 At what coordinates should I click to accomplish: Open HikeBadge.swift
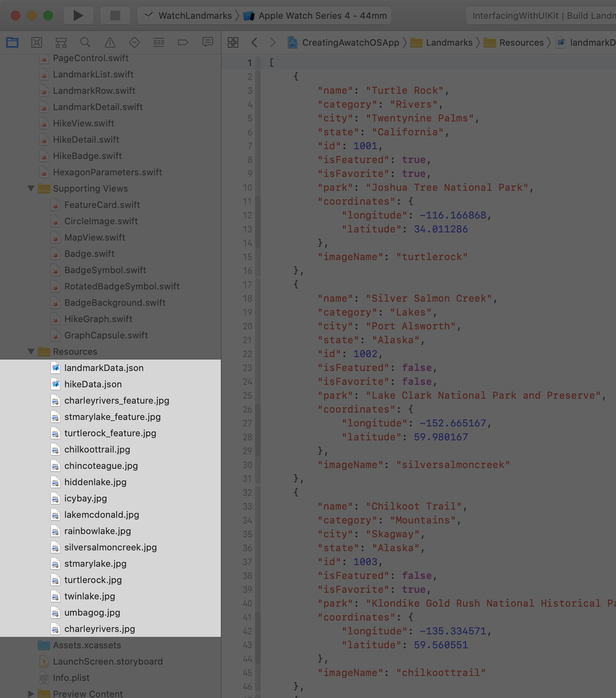click(87, 156)
